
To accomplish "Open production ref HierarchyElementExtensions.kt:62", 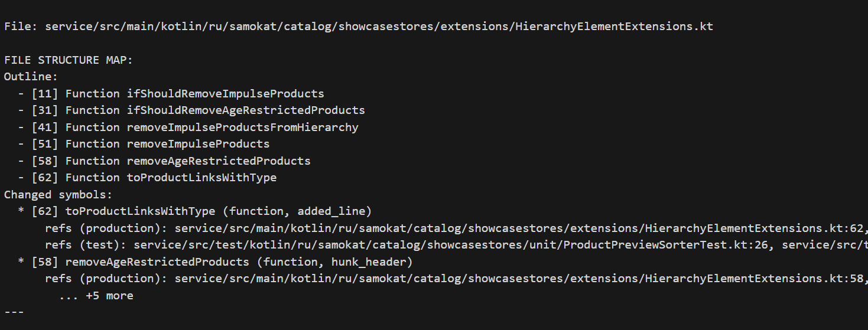I will [521, 228].
